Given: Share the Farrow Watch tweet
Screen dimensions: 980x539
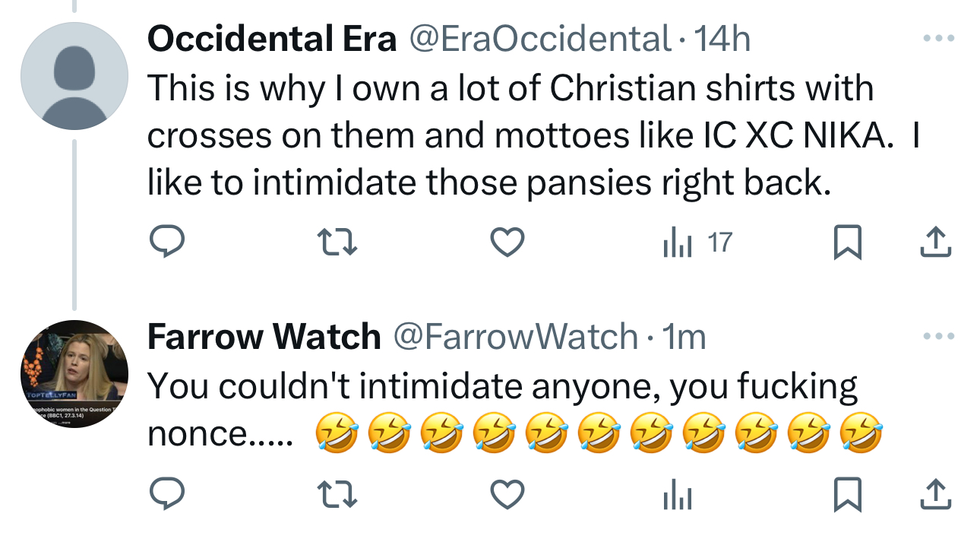Looking at the screenshot, I should (x=935, y=496).
